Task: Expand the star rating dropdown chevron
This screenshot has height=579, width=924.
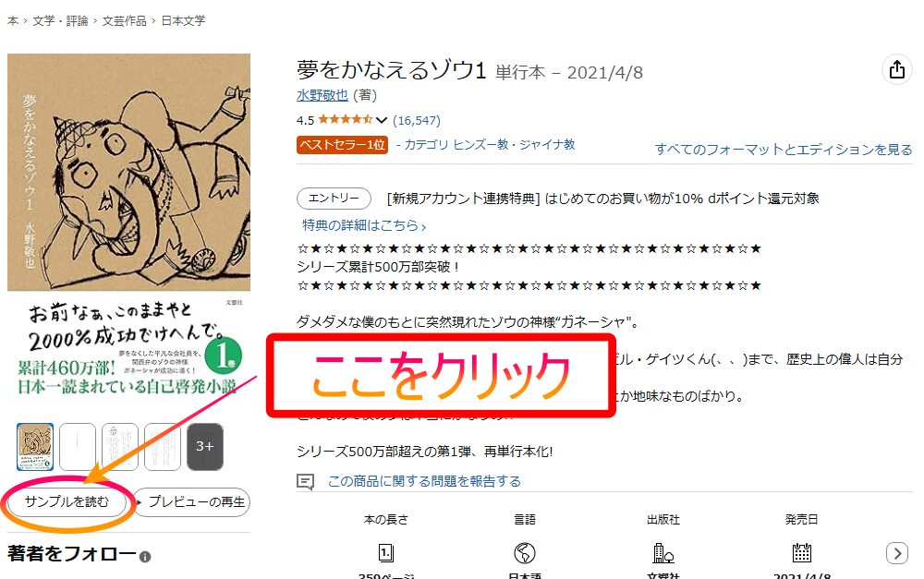Action: click(382, 120)
